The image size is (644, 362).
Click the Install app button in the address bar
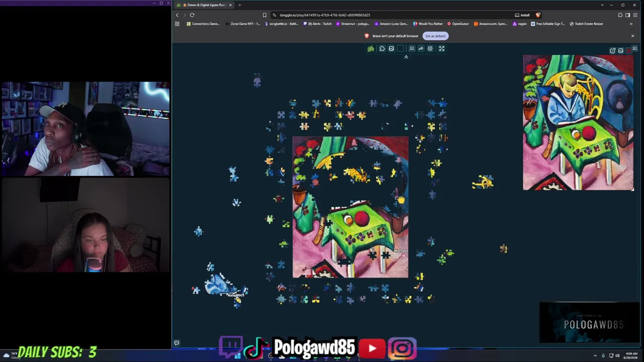click(522, 15)
